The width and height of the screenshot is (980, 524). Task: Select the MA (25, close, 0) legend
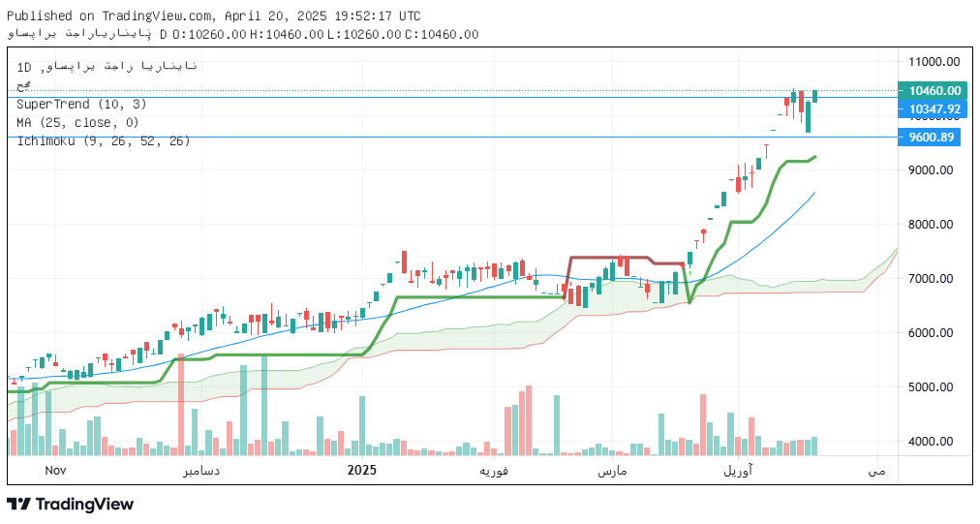[x=77, y=122]
